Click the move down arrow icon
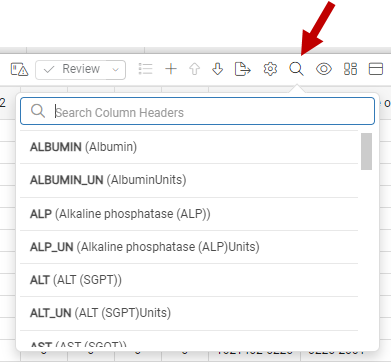Screen dimensions: 391x362 (x=217, y=69)
